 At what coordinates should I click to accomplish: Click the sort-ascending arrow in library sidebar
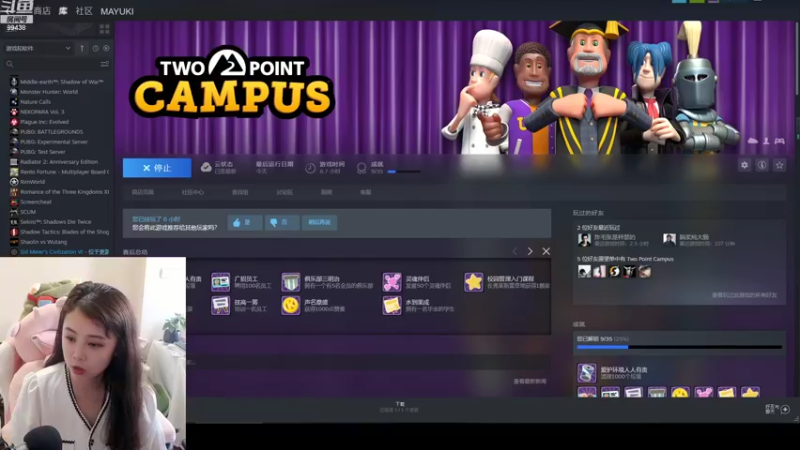(x=82, y=48)
